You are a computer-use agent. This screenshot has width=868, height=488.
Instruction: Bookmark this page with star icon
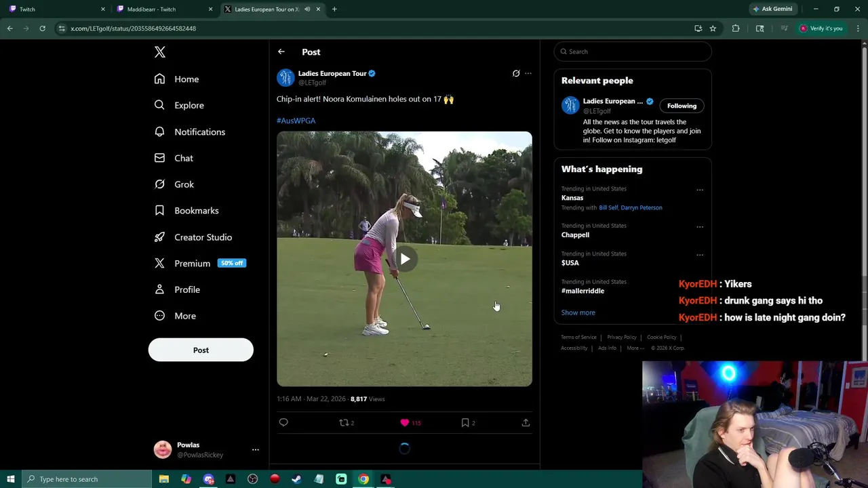(x=713, y=28)
